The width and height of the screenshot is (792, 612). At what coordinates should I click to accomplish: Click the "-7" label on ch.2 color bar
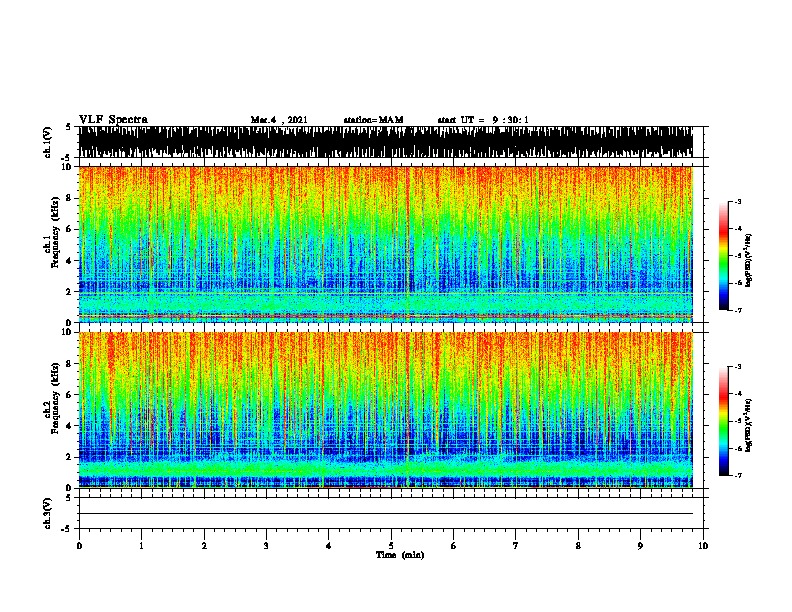[x=737, y=475]
